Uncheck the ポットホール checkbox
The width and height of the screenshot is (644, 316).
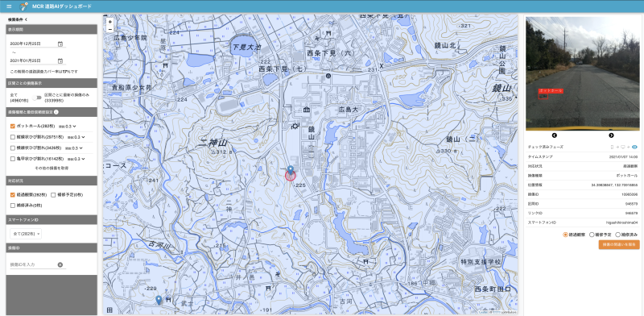tap(13, 126)
